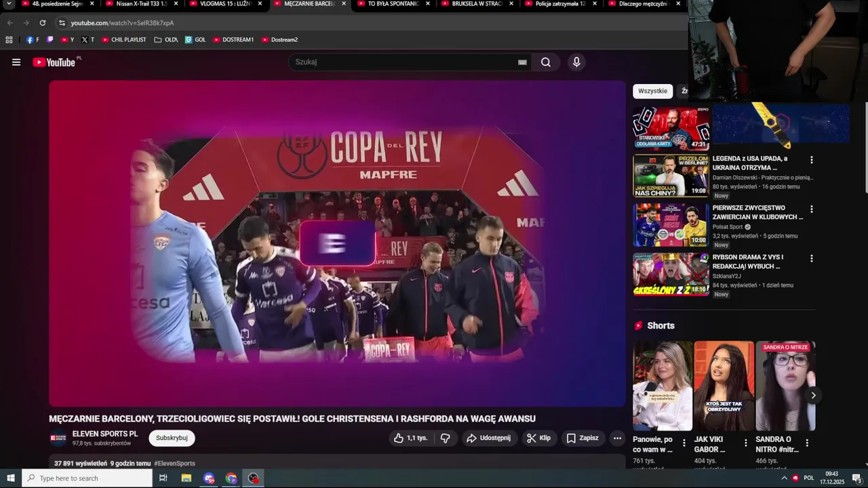This screenshot has width=868, height=488.
Task: View site information icon in address bar
Action: 62,23
